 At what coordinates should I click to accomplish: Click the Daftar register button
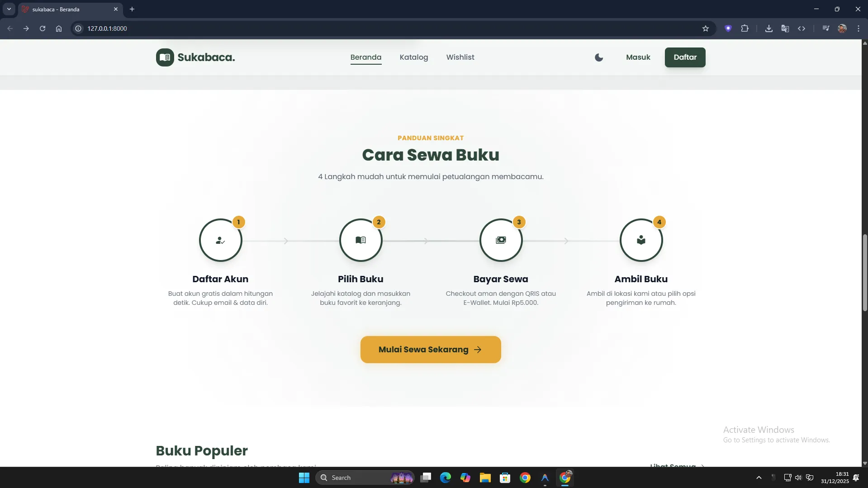pos(685,57)
